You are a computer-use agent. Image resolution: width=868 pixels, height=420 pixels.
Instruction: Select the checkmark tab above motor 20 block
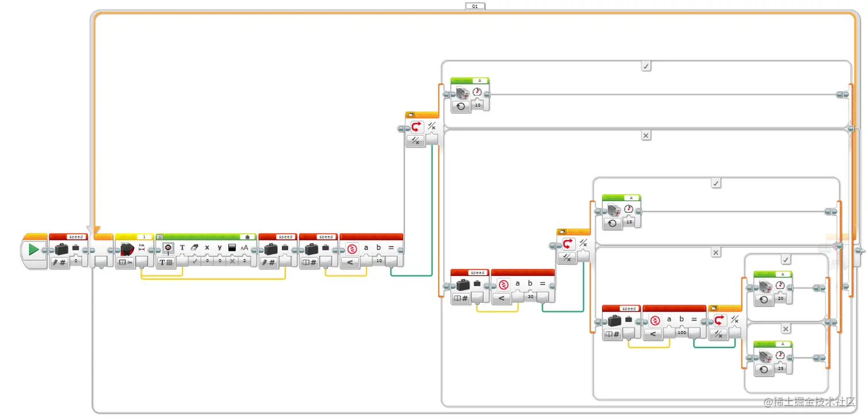point(786,260)
